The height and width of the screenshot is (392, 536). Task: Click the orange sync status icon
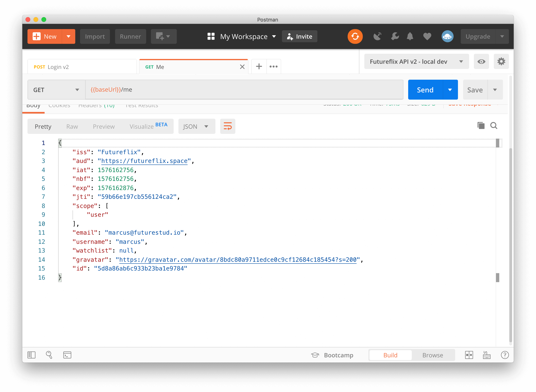[x=355, y=36]
